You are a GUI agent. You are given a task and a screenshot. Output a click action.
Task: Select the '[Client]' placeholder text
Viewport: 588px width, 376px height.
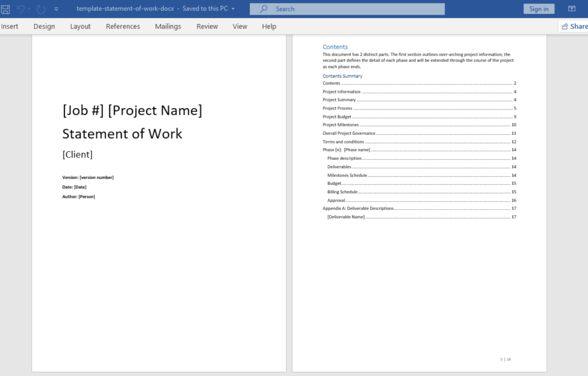coord(78,154)
